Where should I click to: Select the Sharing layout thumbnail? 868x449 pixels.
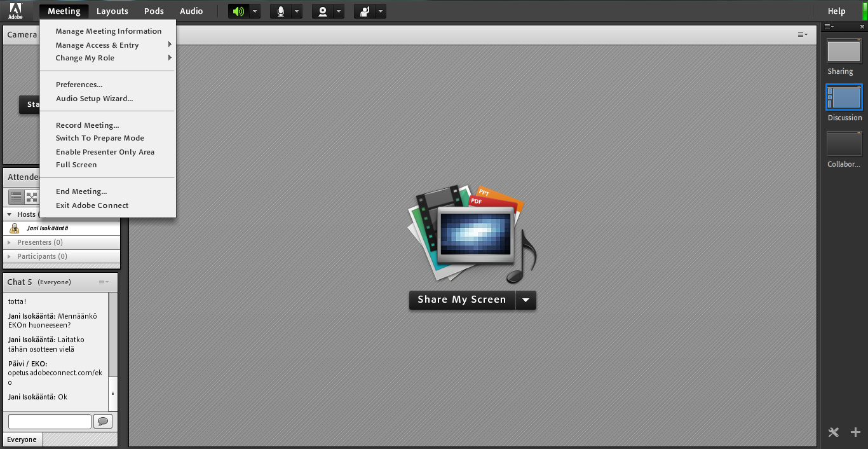point(844,51)
